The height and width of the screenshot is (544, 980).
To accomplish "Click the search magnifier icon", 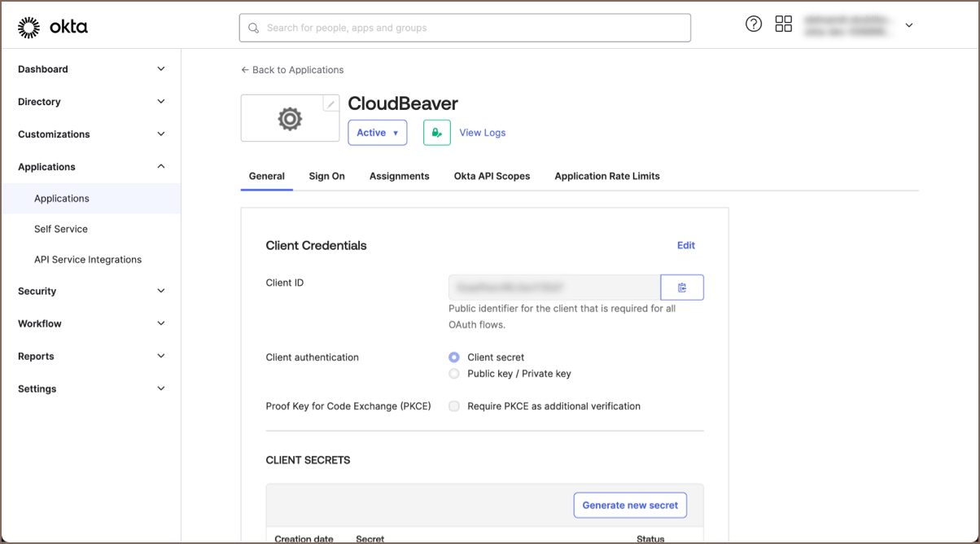I will (254, 28).
